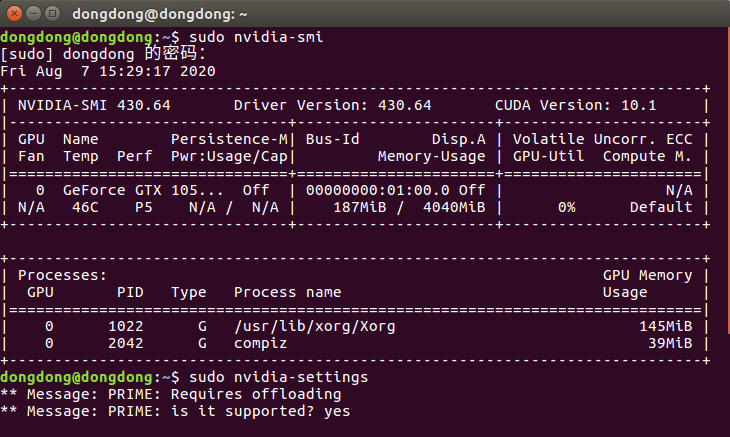
Task: Click the Driver Version 430.64 text
Action: (x=332, y=105)
